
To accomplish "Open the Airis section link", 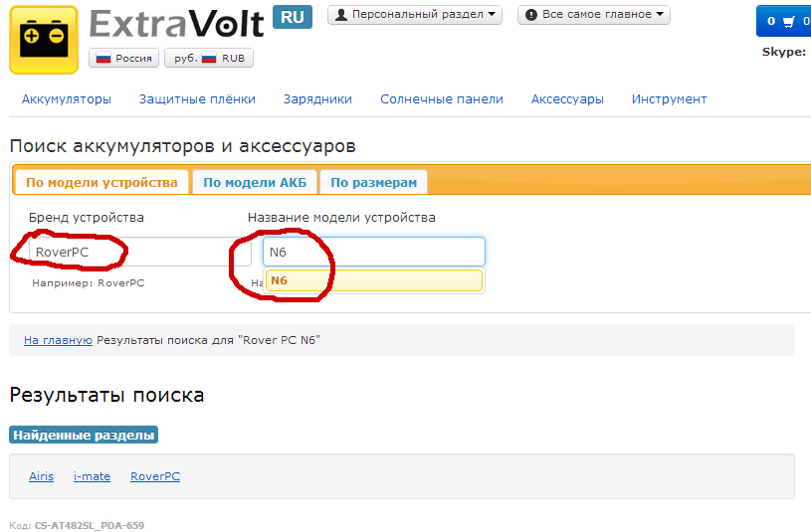I will click(42, 476).
